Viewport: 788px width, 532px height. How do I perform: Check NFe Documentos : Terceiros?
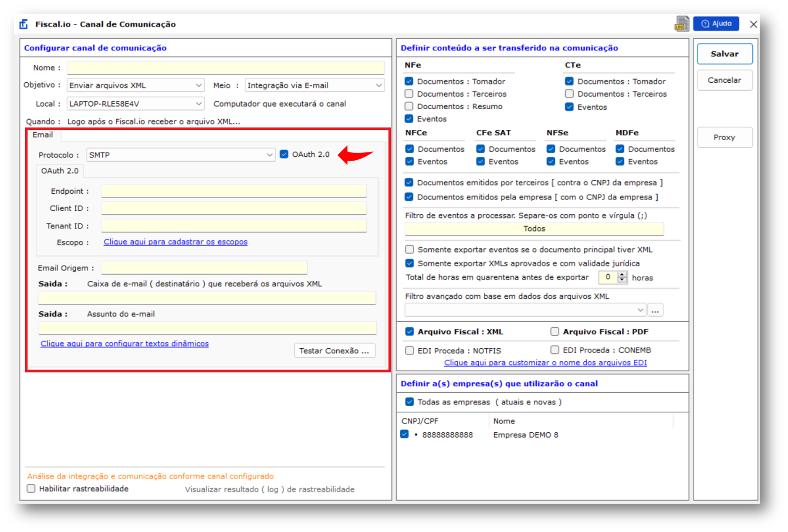[409, 94]
